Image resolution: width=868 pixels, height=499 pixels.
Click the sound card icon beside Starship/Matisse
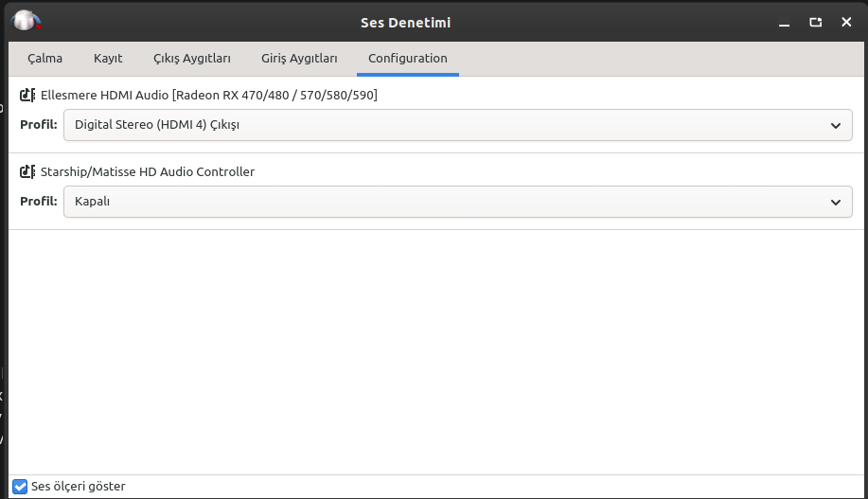[x=27, y=171]
